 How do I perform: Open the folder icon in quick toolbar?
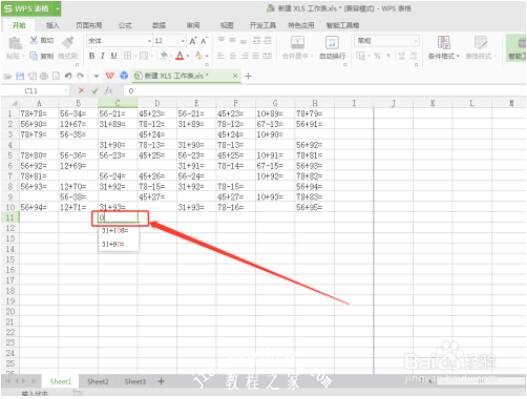coord(7,76)
